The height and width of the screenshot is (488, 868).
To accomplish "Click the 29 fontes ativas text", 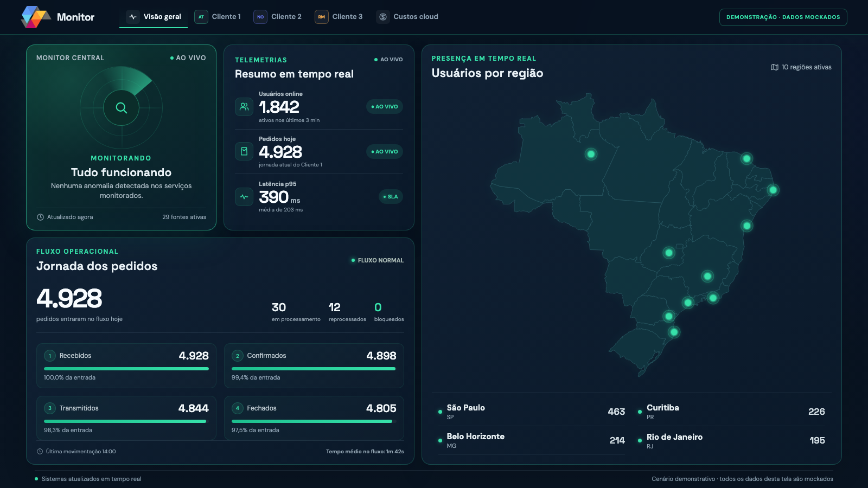I will (184, 217).
